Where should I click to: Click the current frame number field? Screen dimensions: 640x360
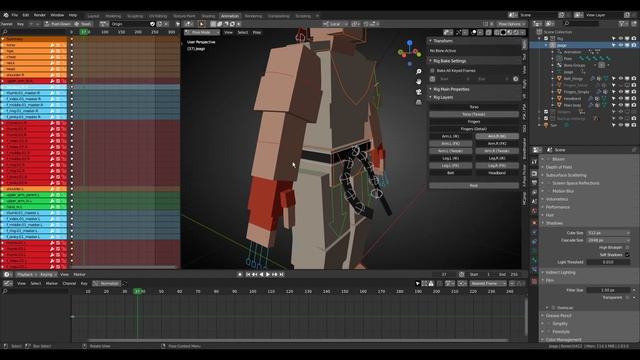[x=444, y=275]
